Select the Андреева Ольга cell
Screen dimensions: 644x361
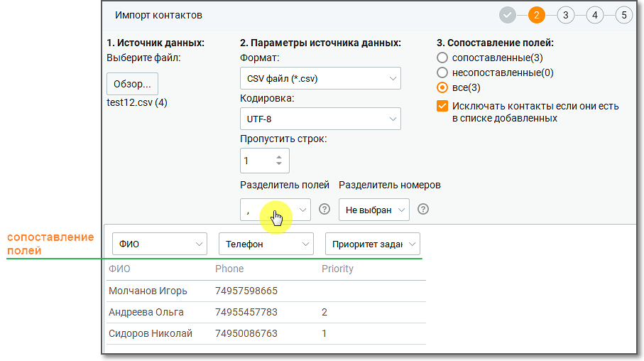coord(146,312)
